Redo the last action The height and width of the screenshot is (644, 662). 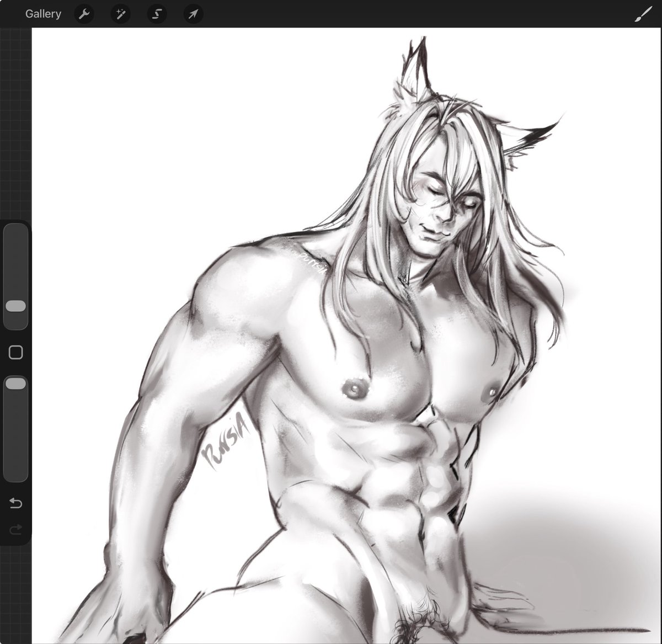click(x=15, y=529)
